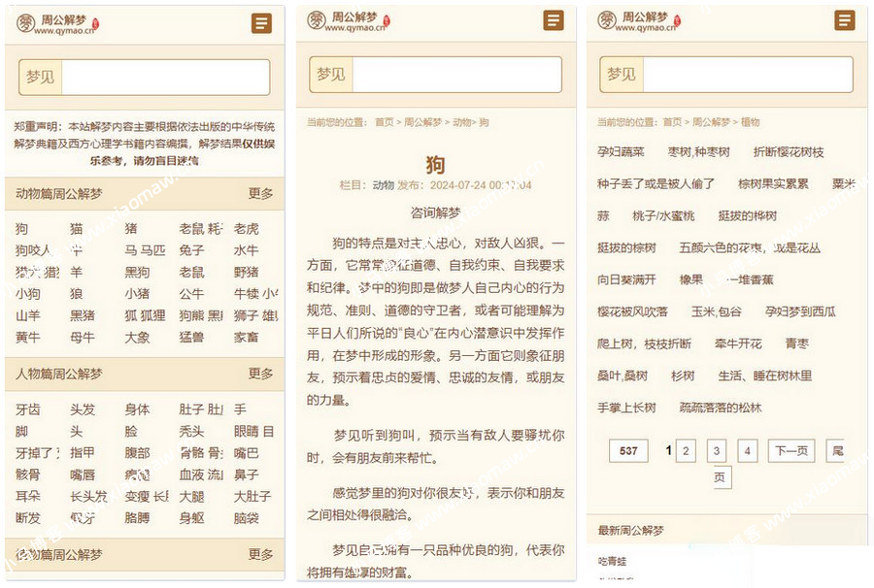Go to page 3 in the pagination

[x=717, y=451]
